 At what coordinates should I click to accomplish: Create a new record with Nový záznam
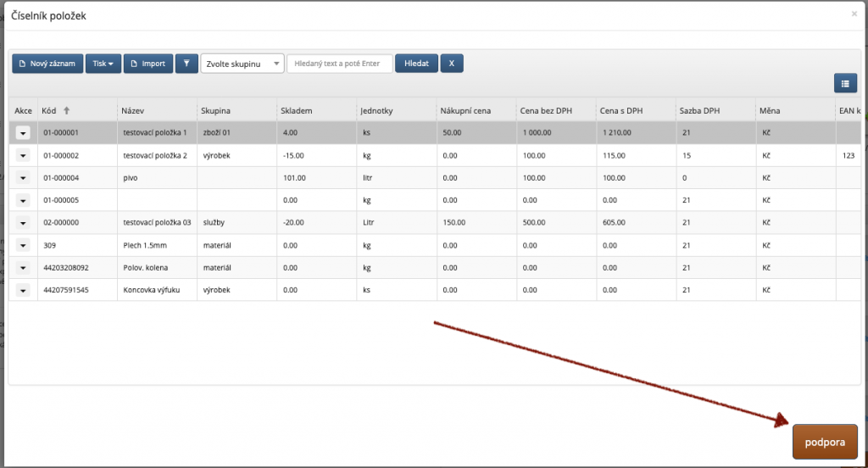pyautogui.click(x=47, y=64)
